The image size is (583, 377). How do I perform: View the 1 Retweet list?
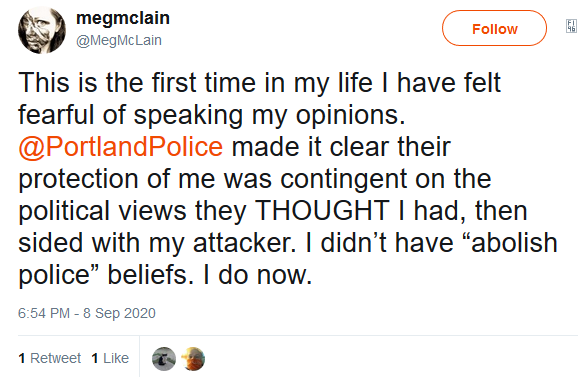(49, 358)
